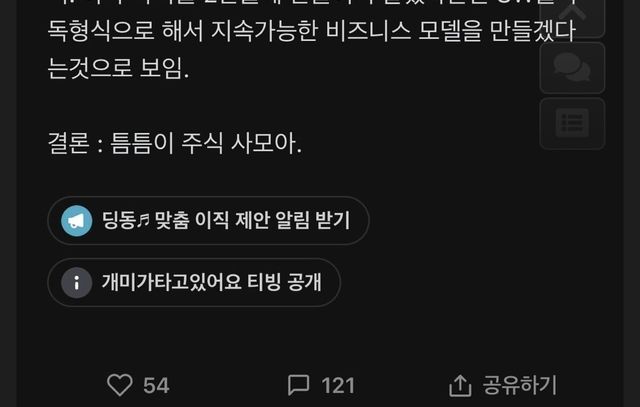Click the 공유하기 label
640x407 pixels.
coord(520,385)
